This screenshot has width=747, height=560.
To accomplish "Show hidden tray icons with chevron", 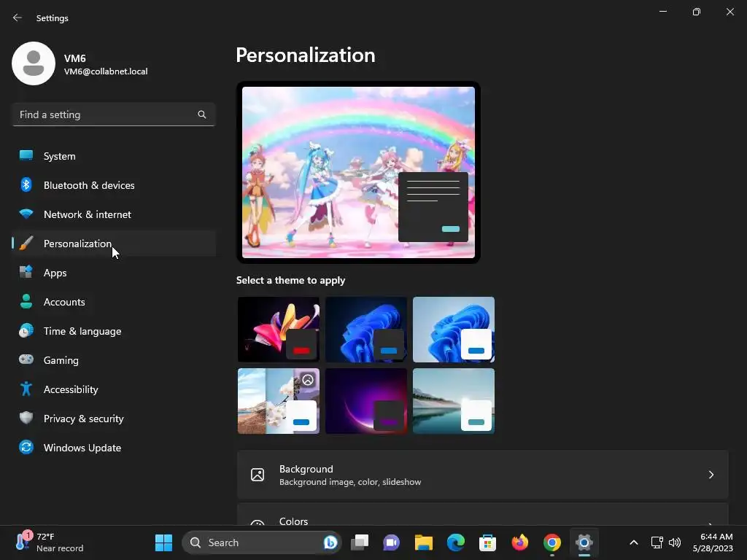I will [634, 542].
